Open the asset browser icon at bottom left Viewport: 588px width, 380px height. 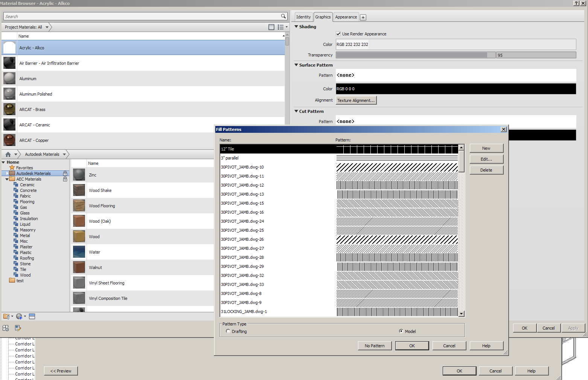click(6, 328)
